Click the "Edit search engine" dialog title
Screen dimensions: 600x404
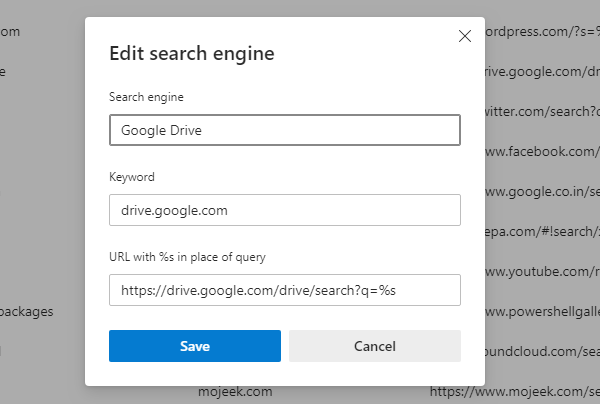tap(191, 53)
